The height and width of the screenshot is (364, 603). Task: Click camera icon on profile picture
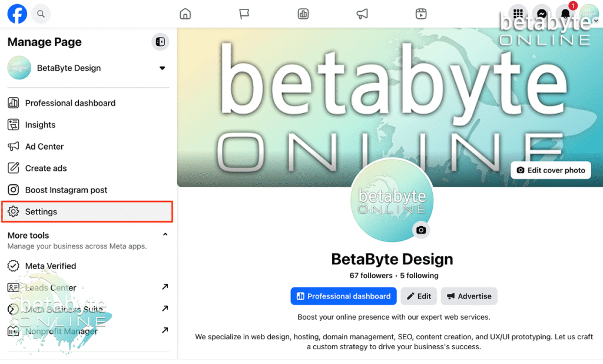(x=420, y=230)
